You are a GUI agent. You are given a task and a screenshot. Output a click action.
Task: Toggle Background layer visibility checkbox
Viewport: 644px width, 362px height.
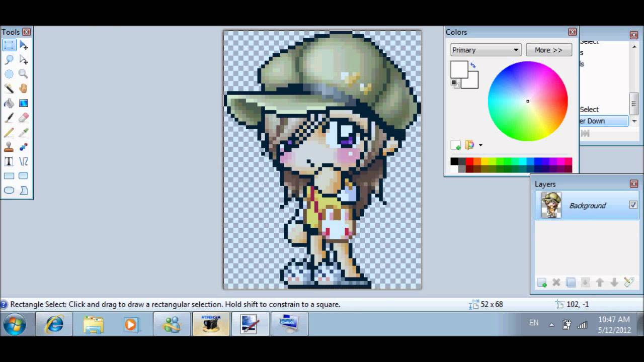click(633, 205)
